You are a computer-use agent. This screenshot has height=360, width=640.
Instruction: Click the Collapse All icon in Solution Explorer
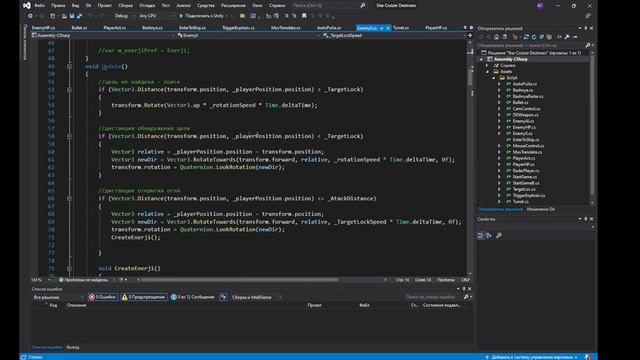tap(542, 37)
